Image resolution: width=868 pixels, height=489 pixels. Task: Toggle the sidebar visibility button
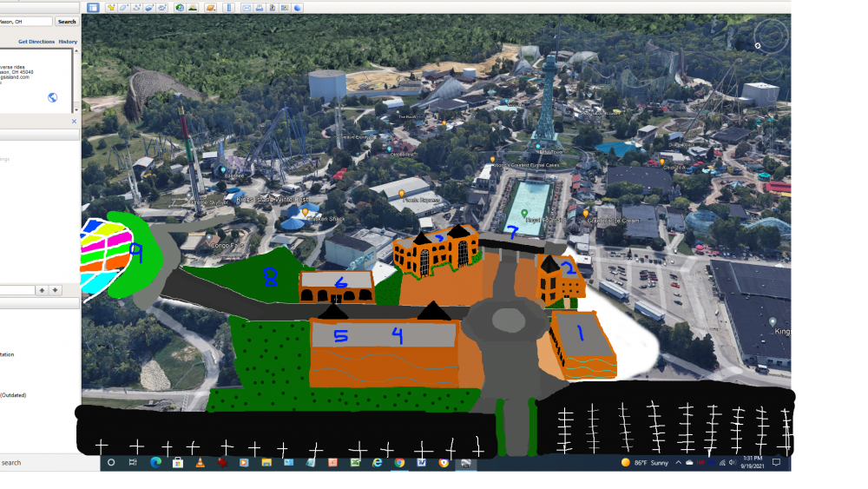click(93, 8)
